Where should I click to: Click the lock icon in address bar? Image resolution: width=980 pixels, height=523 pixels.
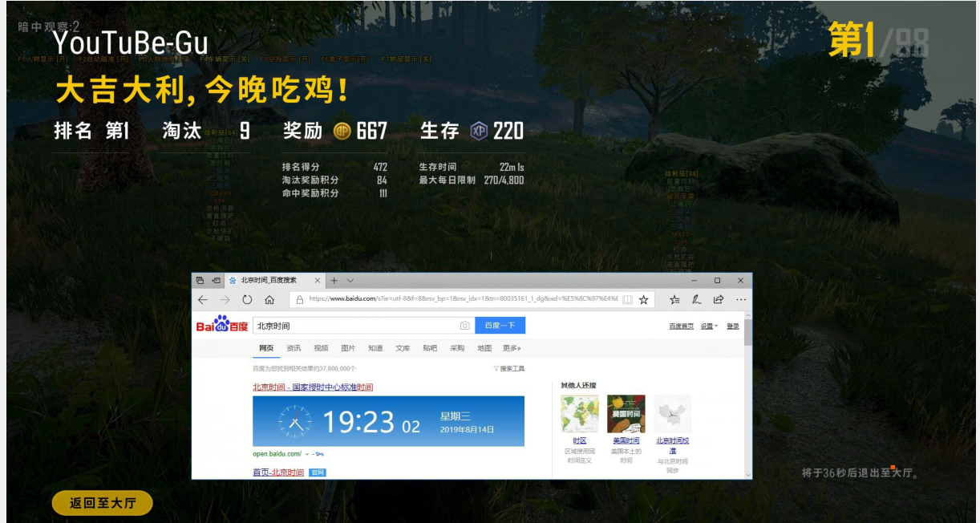coord(300,299)
